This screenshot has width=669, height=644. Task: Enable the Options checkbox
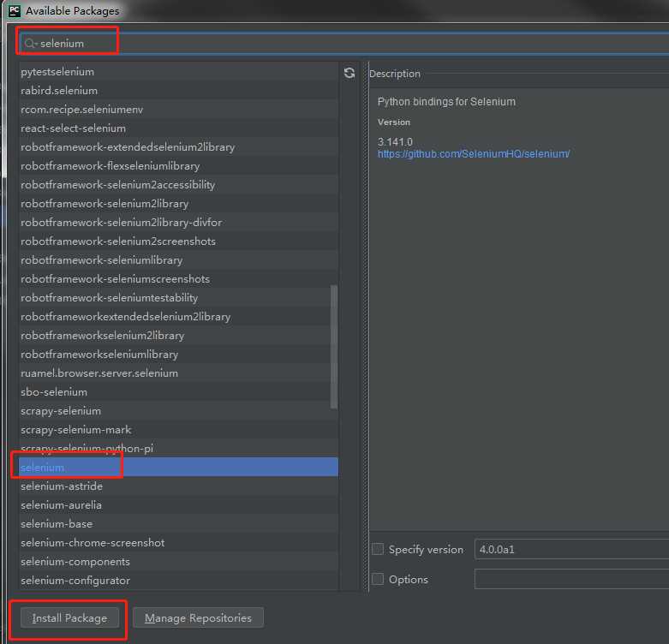[x=378, y=579]
